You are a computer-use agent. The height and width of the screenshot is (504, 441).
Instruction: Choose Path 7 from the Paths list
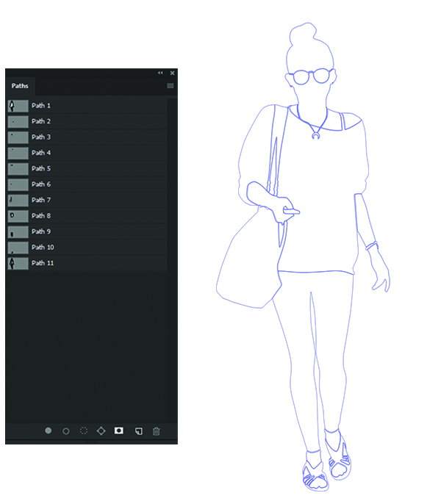click(x=41, y=200)
